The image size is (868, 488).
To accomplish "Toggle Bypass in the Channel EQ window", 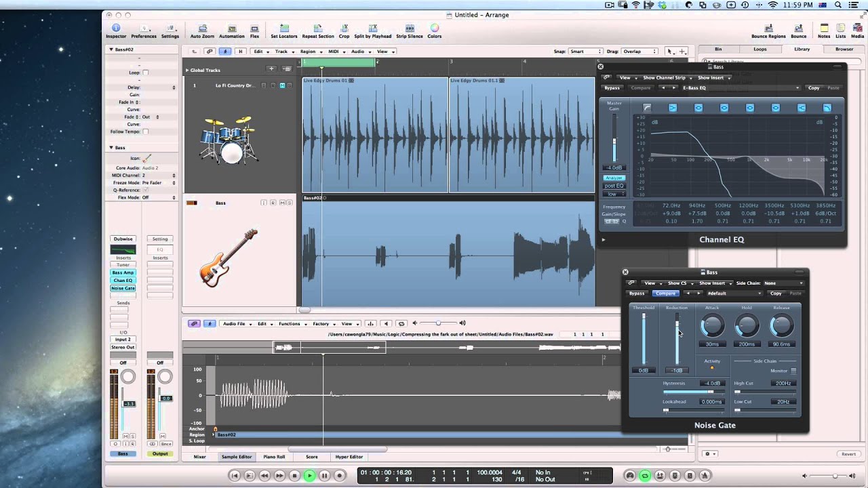I will click(612, 87).
